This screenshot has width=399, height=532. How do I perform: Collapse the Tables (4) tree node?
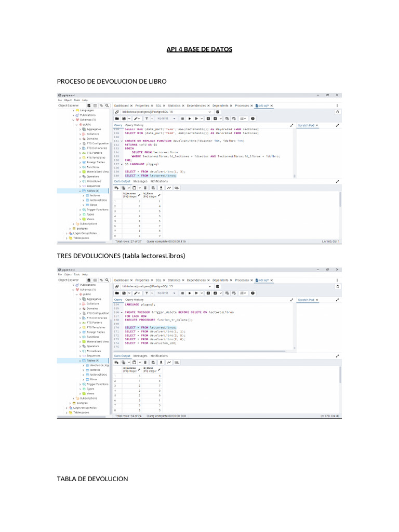80,361
